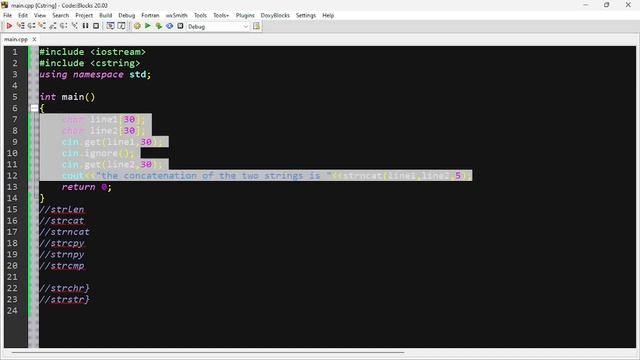Click on 'int main()' text
This screenshot has width=640, height=360.
coord(67,97)
